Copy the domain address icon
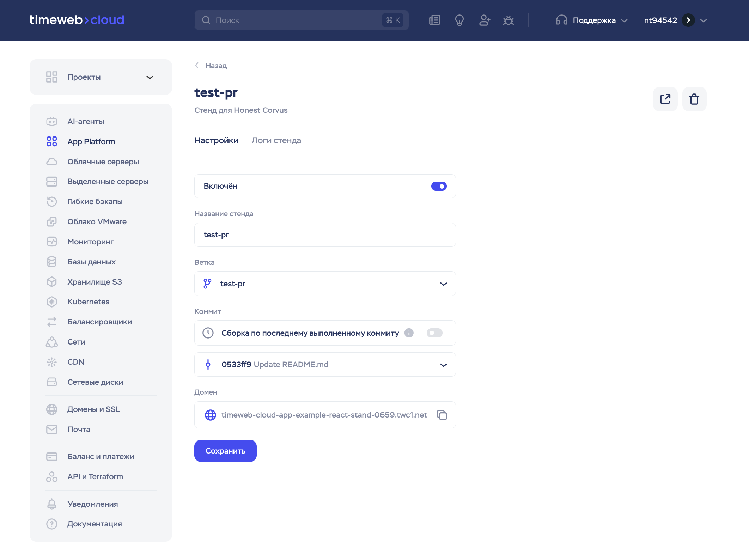Viewport: 749px width, 560px height. point(442,415)
